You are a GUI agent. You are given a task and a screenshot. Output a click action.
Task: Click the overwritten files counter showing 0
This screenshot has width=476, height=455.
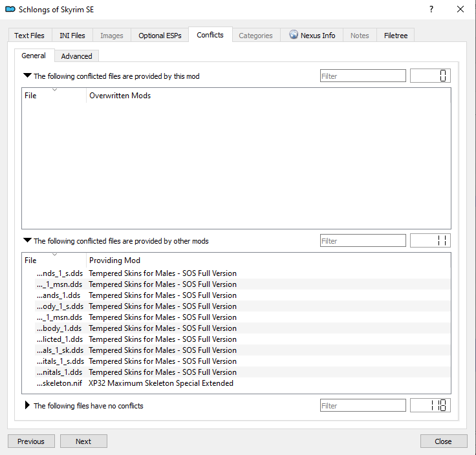tap(430, 76)
